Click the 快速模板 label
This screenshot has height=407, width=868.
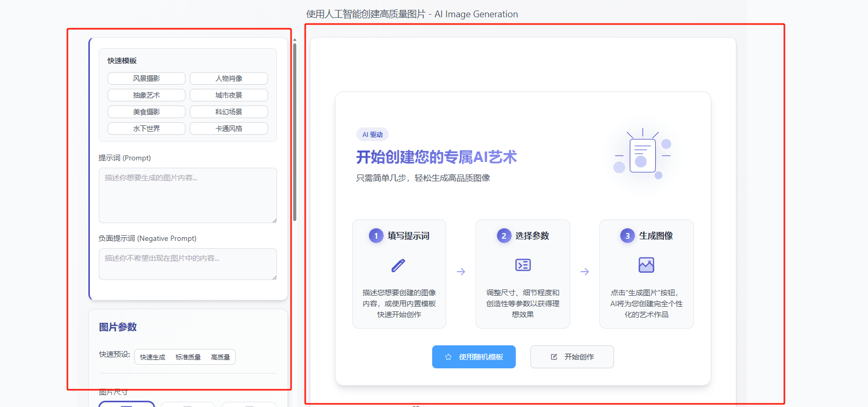click(122, 61)
